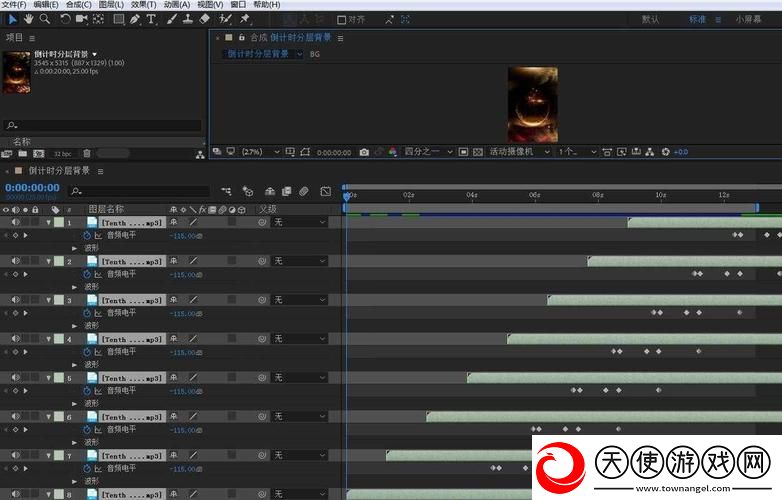Open the 活动摄像机 camera dropdown
This screenshot has width=782, height=500.
click(x=519, y=152)
